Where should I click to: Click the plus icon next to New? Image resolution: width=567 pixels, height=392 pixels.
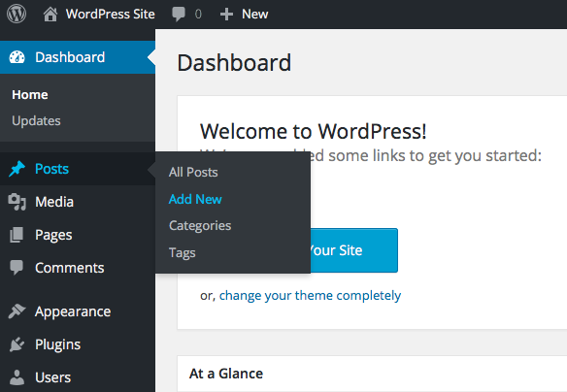tap(226, 15)
